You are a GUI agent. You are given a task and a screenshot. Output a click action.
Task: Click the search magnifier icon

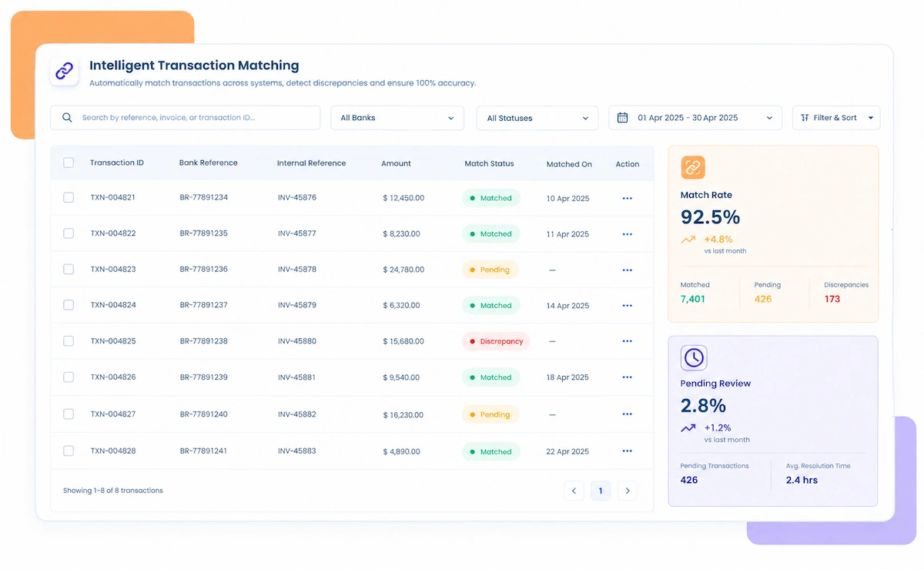tap(67, 118)
